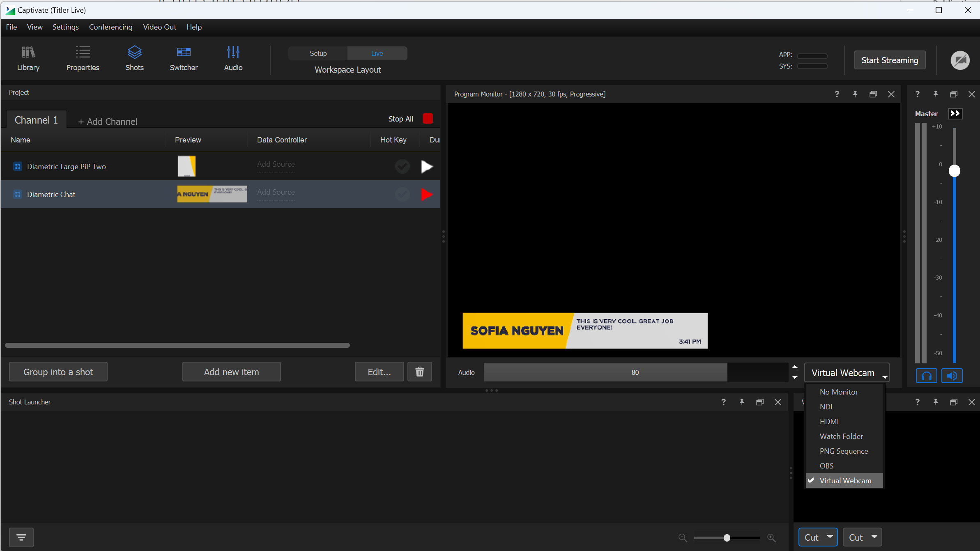Open the Virtual Webcam output dropdown

coord(847,373)
